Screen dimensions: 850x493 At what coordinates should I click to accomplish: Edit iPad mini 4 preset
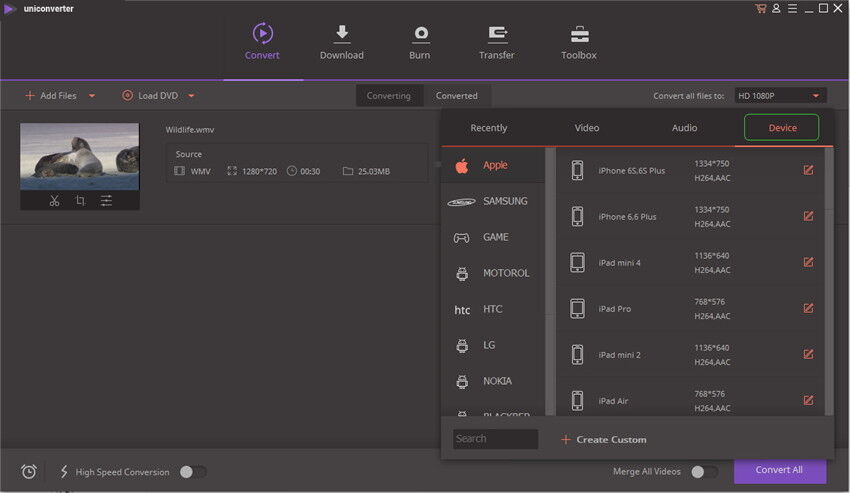pos(808,262)
